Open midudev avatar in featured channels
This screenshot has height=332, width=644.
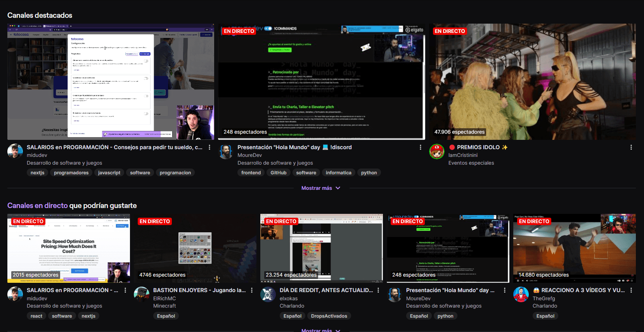coord(15,151)
